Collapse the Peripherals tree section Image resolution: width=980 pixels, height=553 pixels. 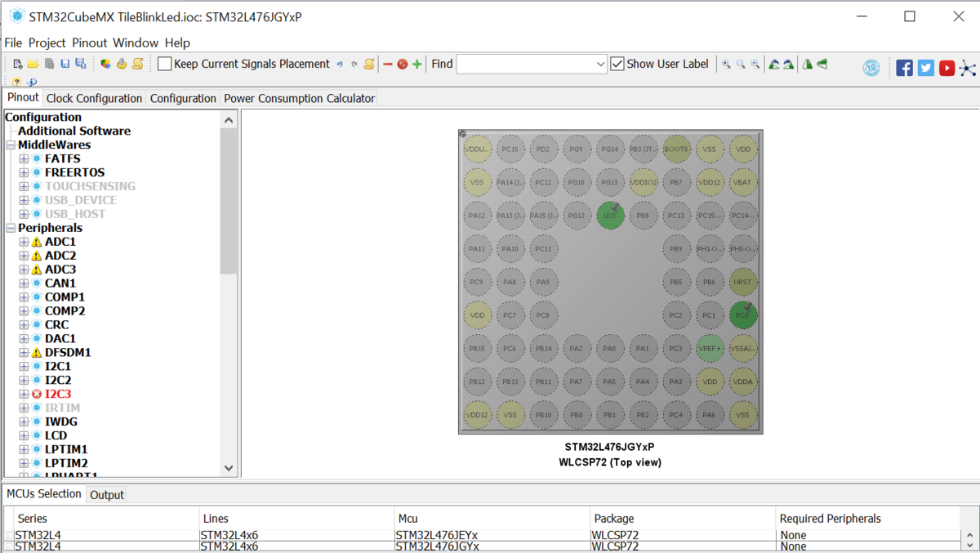(x=11, y=228)
